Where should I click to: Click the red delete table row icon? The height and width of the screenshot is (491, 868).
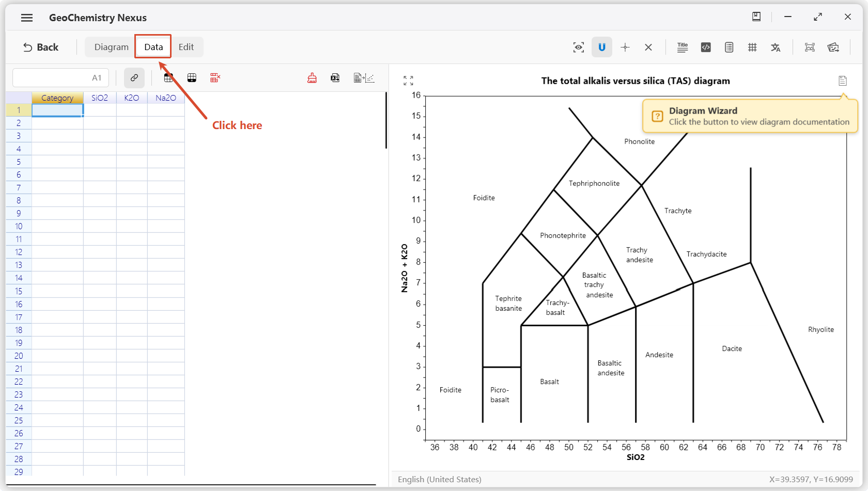click(215, 78)
